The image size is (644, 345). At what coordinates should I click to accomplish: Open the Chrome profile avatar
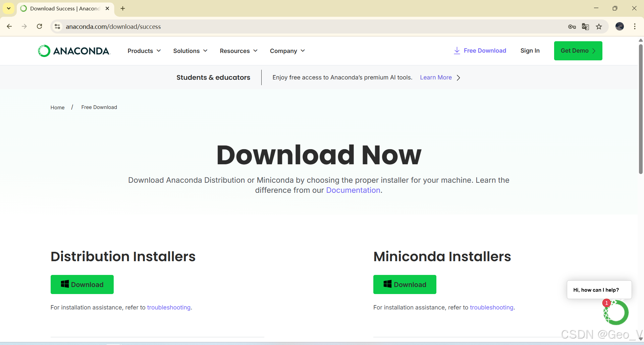pyautogui.click(x=620, y=26)
